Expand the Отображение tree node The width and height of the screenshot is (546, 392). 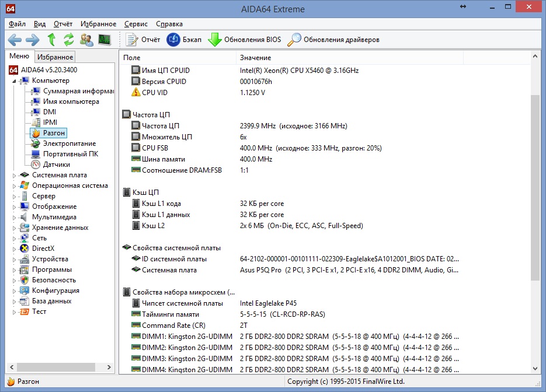14,207
